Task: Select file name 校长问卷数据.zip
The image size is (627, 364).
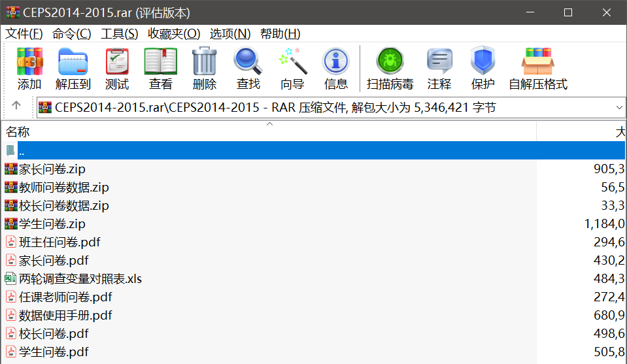Action: (63, 205)
